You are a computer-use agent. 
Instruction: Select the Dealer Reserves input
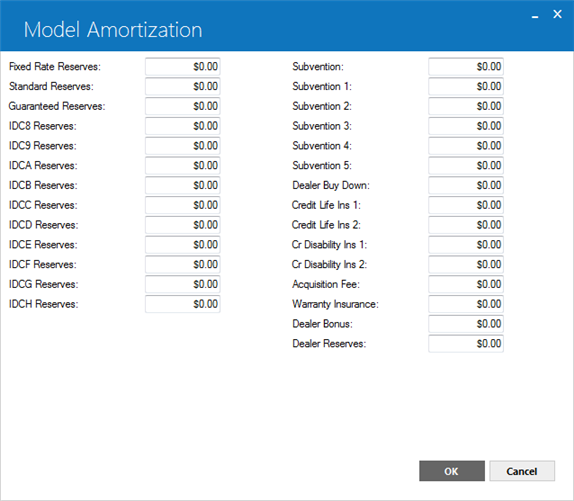click(x=466, y=343)
